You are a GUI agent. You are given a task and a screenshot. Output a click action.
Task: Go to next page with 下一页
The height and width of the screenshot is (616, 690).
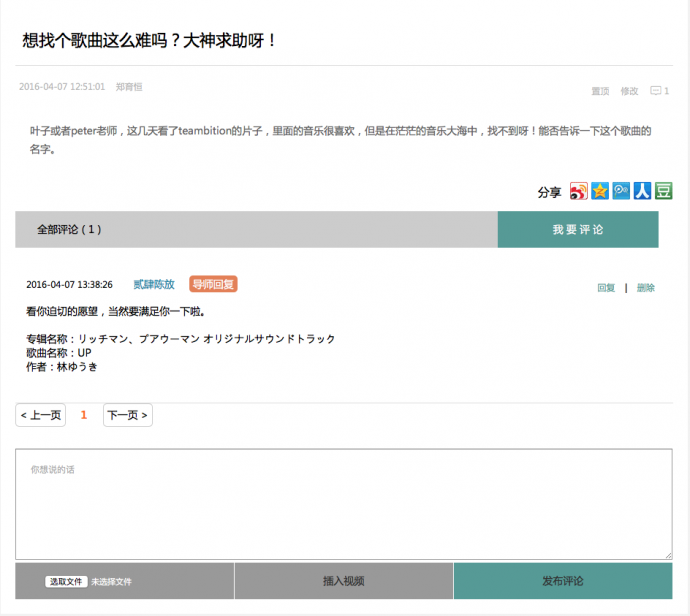point(127,415)
